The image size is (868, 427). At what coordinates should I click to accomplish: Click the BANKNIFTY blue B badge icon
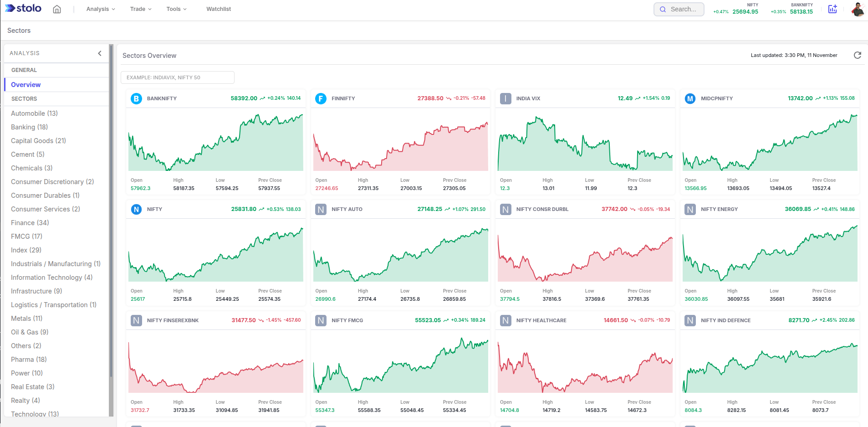coord(136,98)
